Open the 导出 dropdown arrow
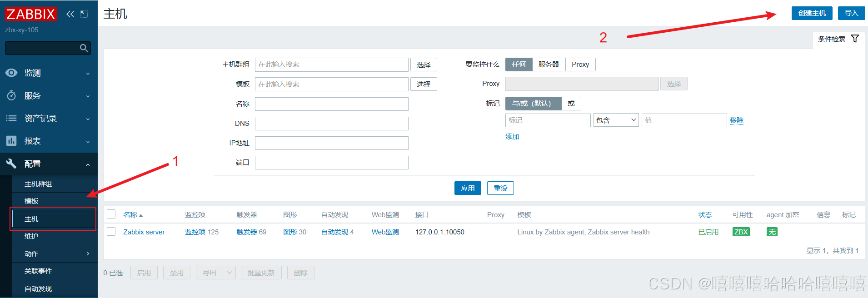Image resolution: width=868 pixels, height=298 pixels. click(x=229, y=273)
